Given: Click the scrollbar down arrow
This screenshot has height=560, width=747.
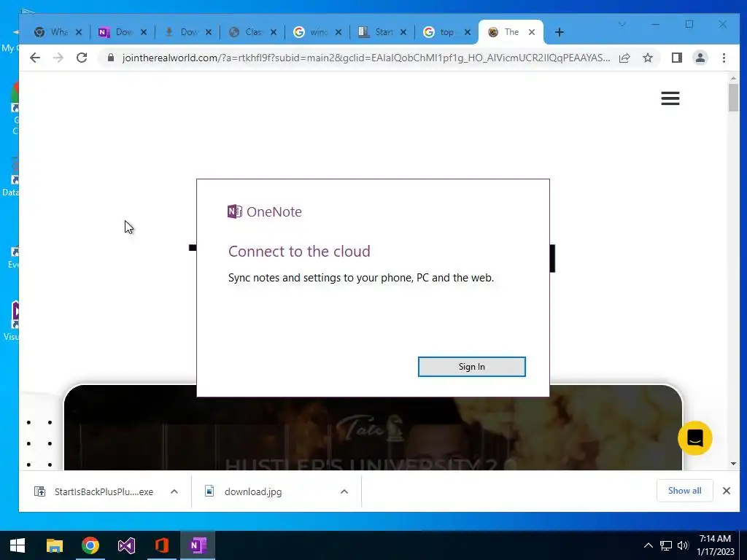Looking at the screenshot, I should click(x=733, y=463).
